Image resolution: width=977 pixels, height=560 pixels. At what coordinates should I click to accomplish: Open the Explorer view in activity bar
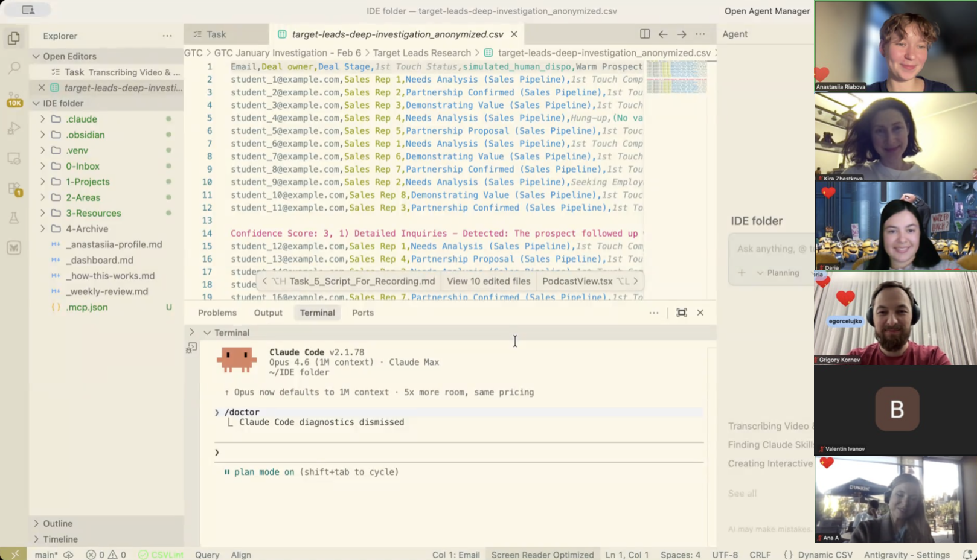point(14,38)
